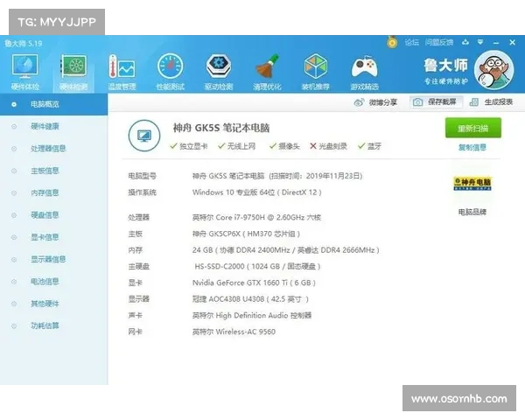Click the 摄像头 checkmark feature
The width and height of the screenshot is (525, 420).
284,146
